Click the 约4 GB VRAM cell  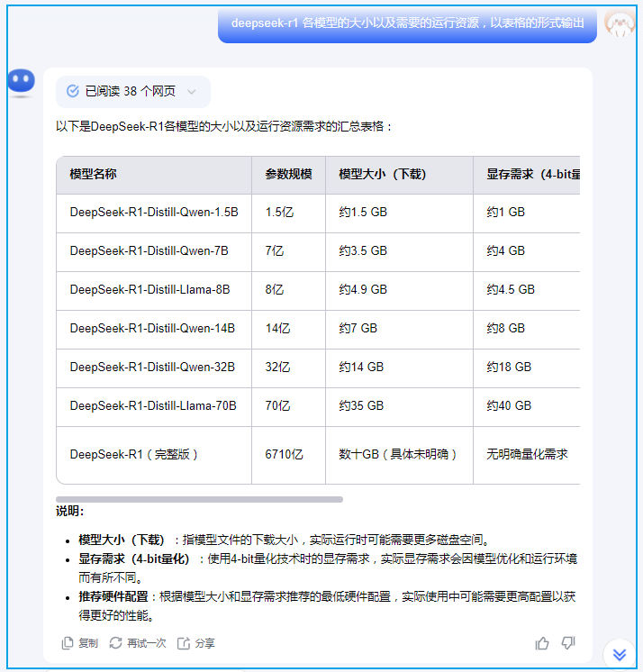527,251
